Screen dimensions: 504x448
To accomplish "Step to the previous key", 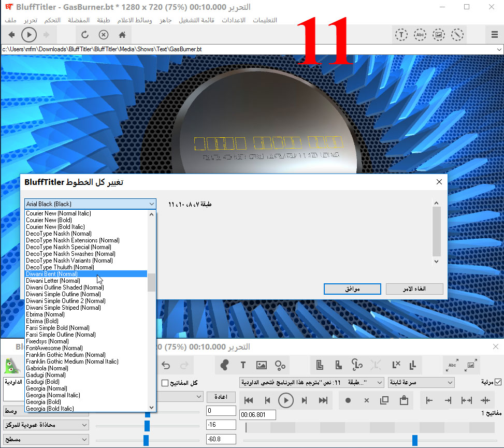I will (x=267, y=400).
